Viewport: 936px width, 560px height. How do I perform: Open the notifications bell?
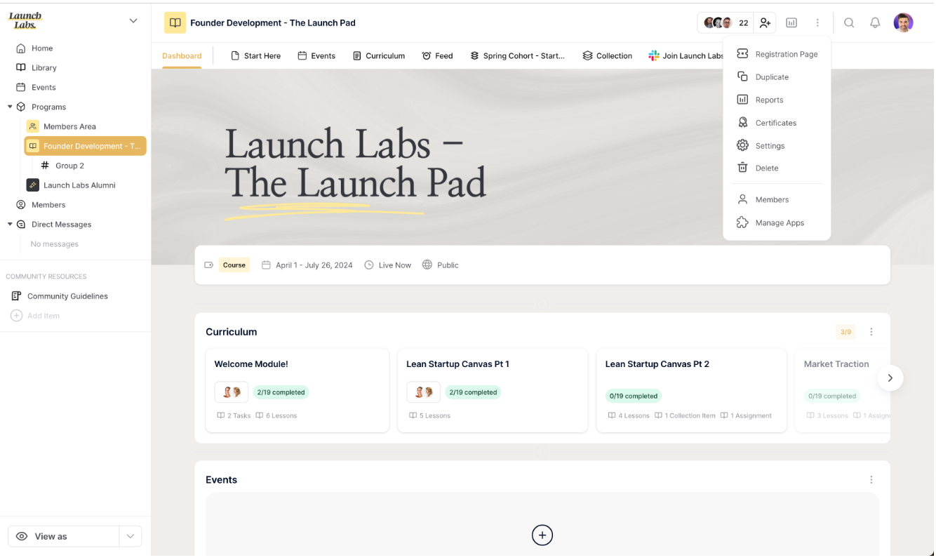point(875,23)
